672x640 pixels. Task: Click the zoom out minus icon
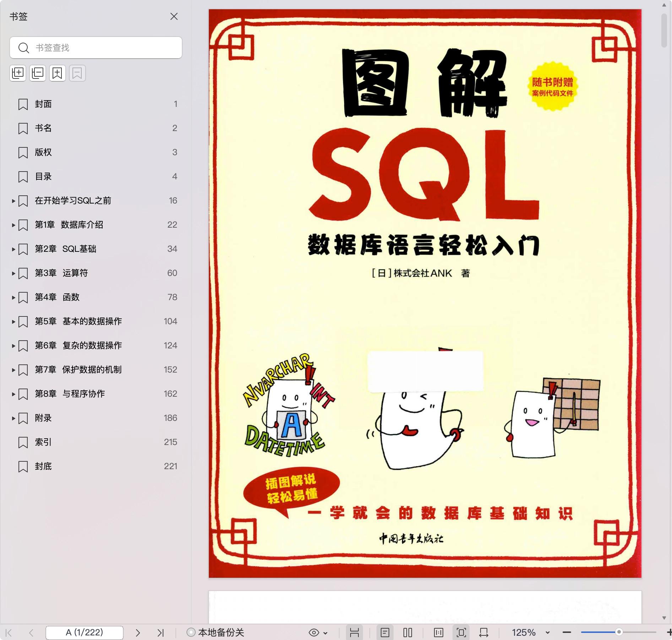(x=567, y=633)
